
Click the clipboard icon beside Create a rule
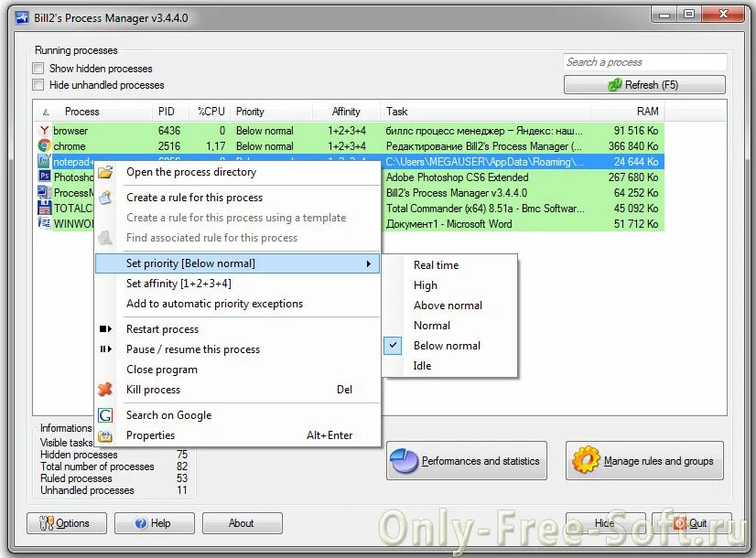point(105,197)
